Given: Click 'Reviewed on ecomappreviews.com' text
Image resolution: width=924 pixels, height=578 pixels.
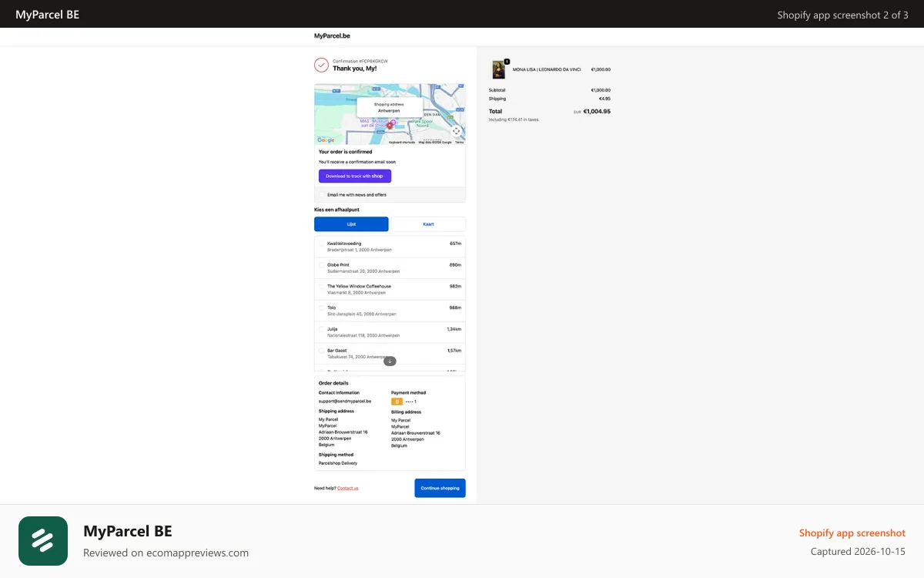Looking at the screenshot, I should tap(166, 553).
